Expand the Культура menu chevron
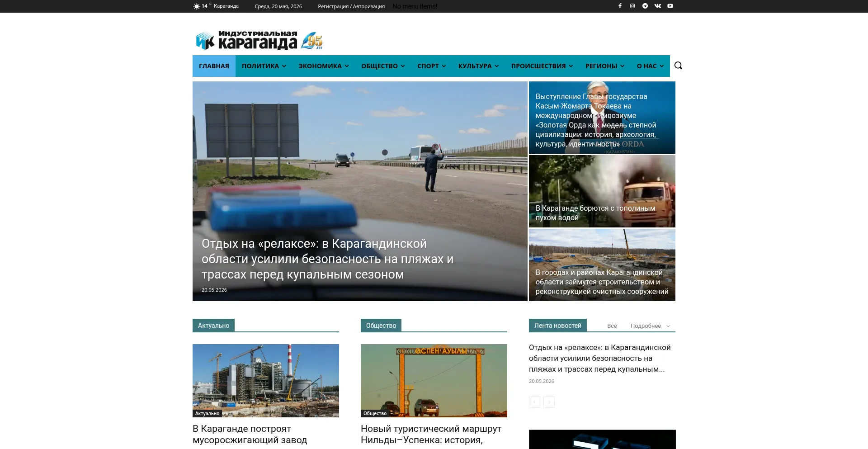 coord(497,66)
